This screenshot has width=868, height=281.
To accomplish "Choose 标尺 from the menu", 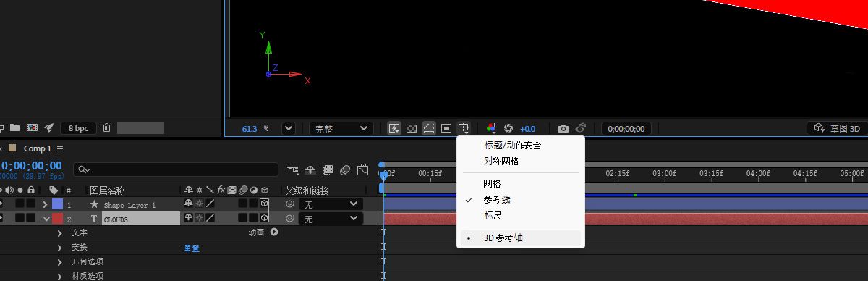I will 492,215.
